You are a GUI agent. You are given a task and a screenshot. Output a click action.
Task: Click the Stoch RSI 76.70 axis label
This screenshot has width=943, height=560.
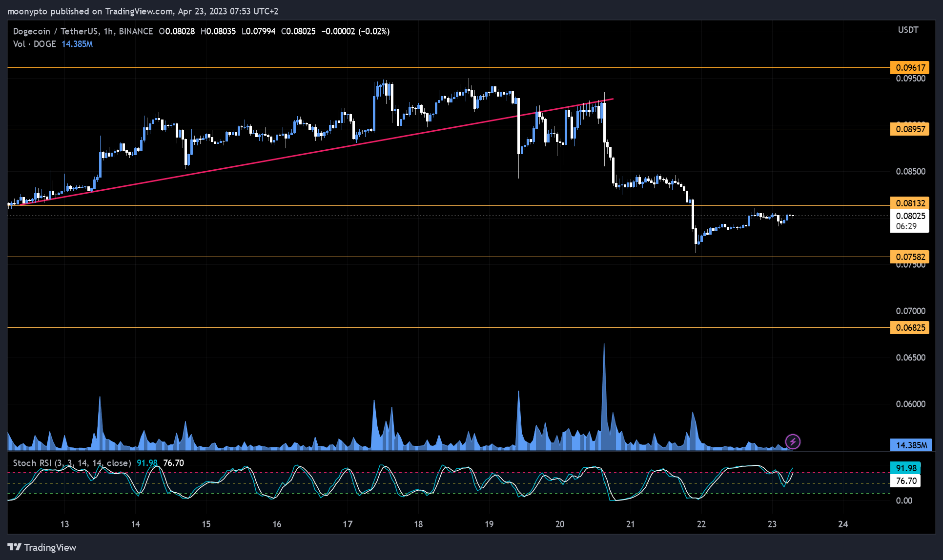(x=906, y=480)
